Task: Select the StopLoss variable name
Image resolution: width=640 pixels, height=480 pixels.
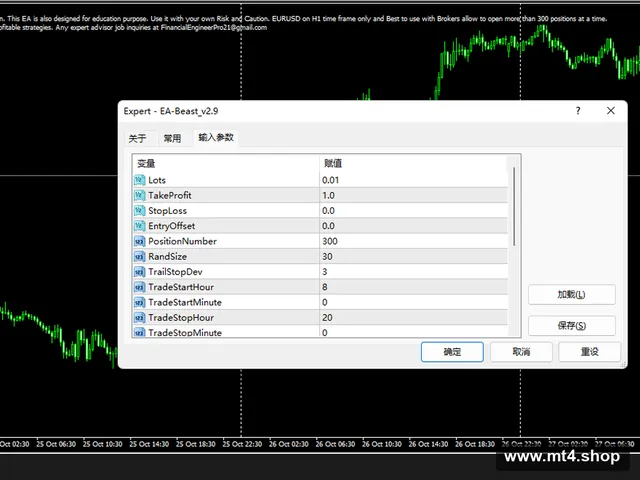Action: pyautogui.click(x=167, y=211)
